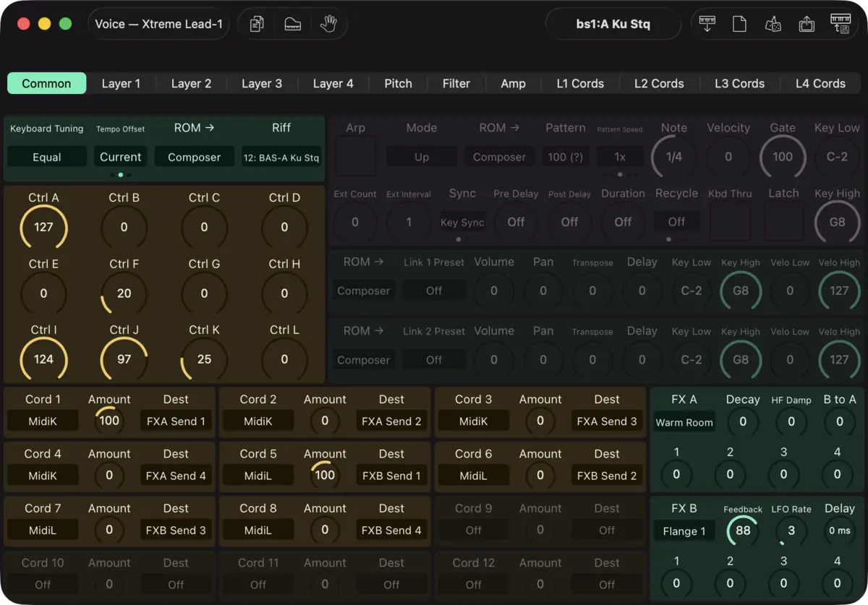The image size is (868, 605).
Task: Click the receive-from-keyboard download icon
Action: [x=707, y=24]
